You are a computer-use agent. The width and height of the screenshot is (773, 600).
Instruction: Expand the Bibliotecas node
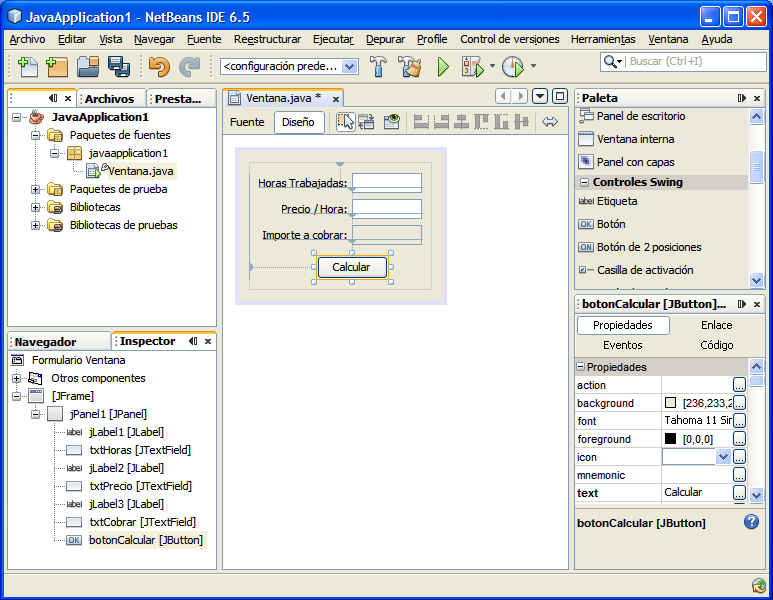(x=35, y=207)
